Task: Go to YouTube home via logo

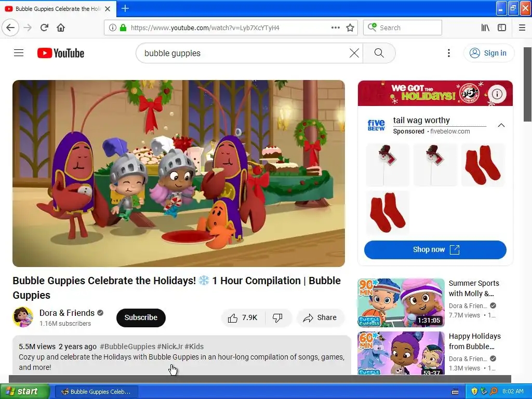Action: pyautogui.click(x=61, y=53)
